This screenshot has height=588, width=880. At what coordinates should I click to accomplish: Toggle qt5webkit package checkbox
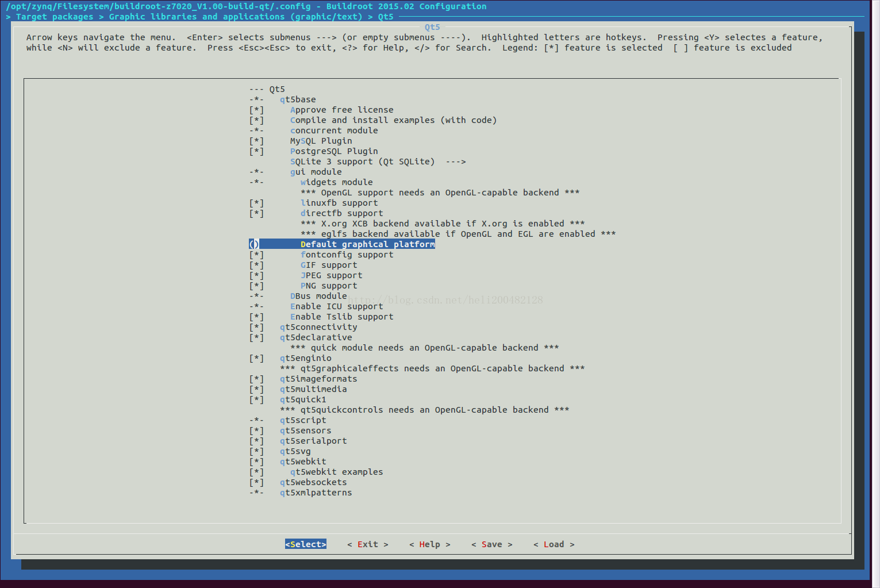256,462
